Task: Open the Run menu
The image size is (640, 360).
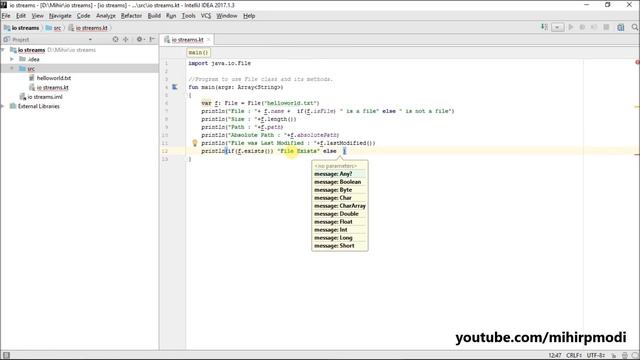Action: pyautogui.click(x=171, y=16)
